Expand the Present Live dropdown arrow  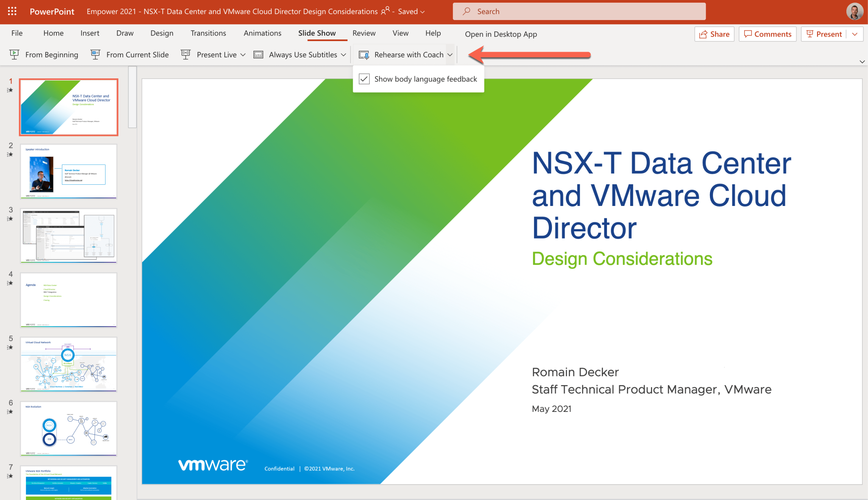[243, 55]
